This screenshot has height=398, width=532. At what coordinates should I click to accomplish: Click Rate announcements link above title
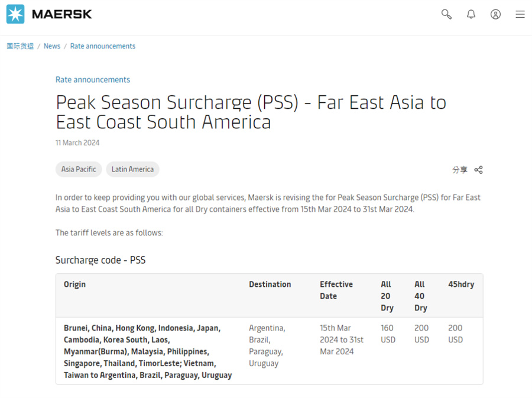[x=93, y=80]
